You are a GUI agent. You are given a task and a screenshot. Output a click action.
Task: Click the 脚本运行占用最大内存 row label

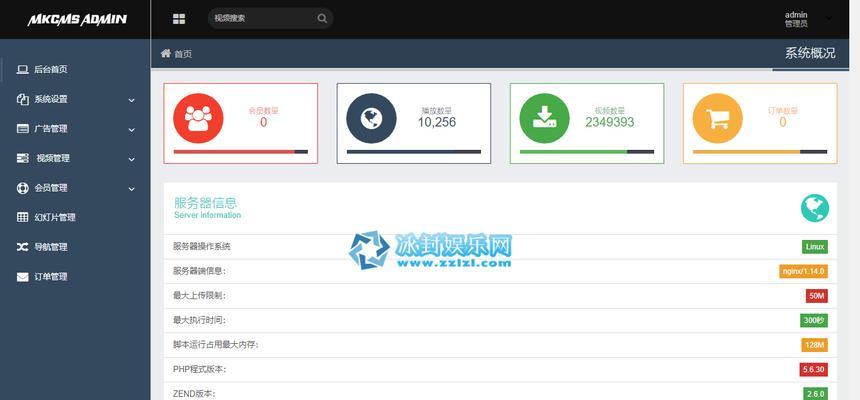tap(216, 345)
